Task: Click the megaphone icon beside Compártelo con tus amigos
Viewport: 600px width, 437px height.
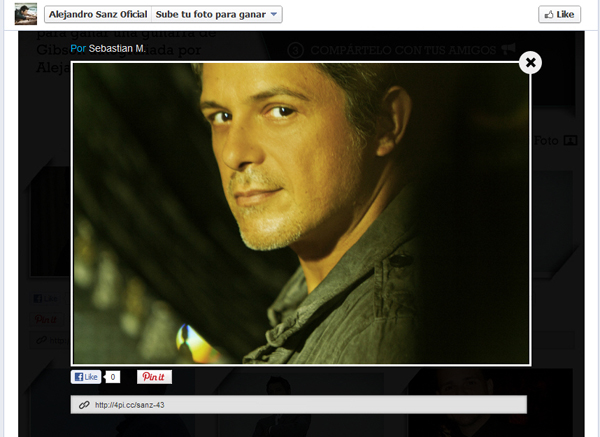Action: click(509, 49)
